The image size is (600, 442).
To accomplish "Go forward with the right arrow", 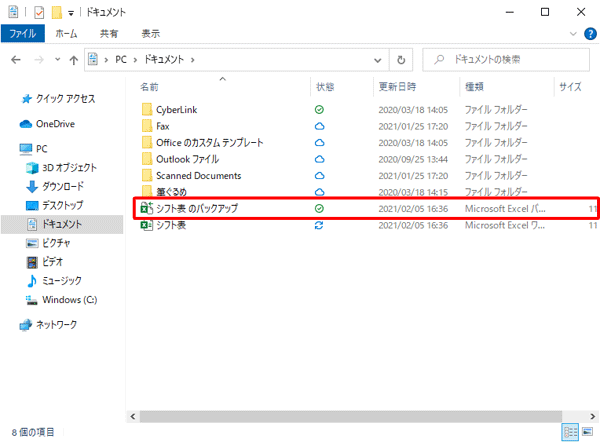I will [39, 60].
